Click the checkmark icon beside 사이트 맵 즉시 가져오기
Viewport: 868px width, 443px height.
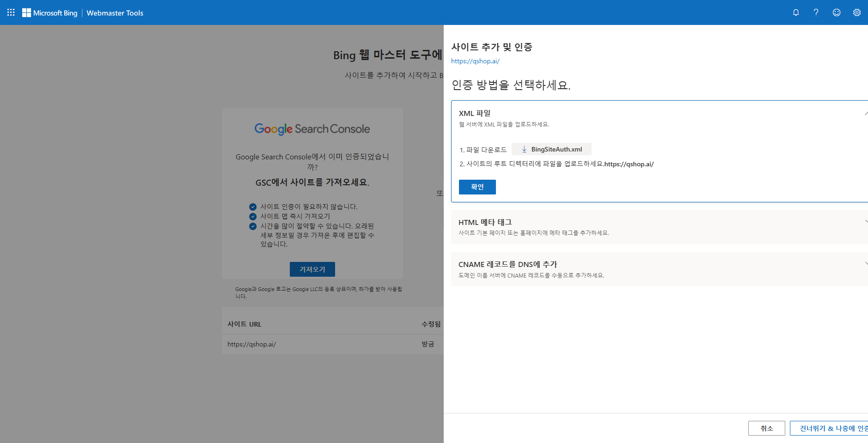click(252, 216)
